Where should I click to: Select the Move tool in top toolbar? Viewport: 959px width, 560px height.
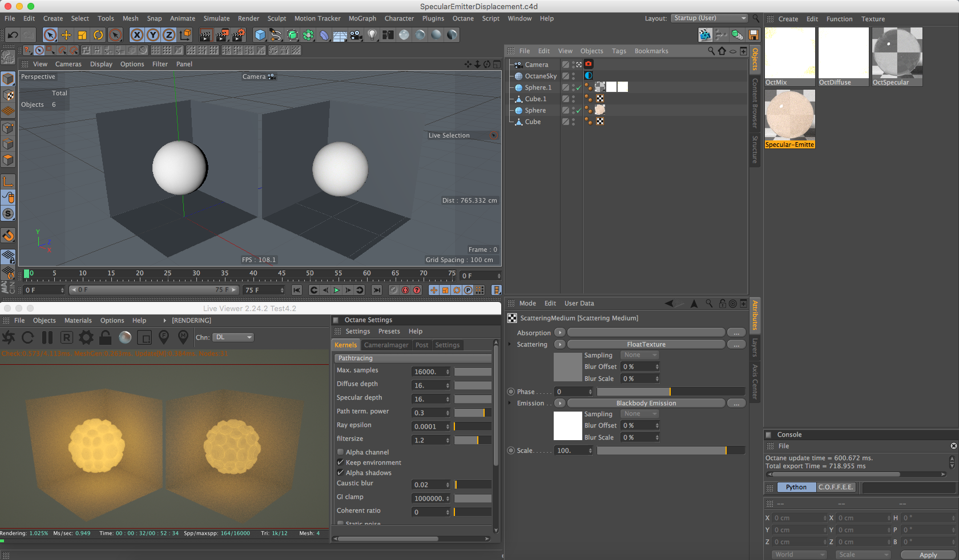coord(66,35)
